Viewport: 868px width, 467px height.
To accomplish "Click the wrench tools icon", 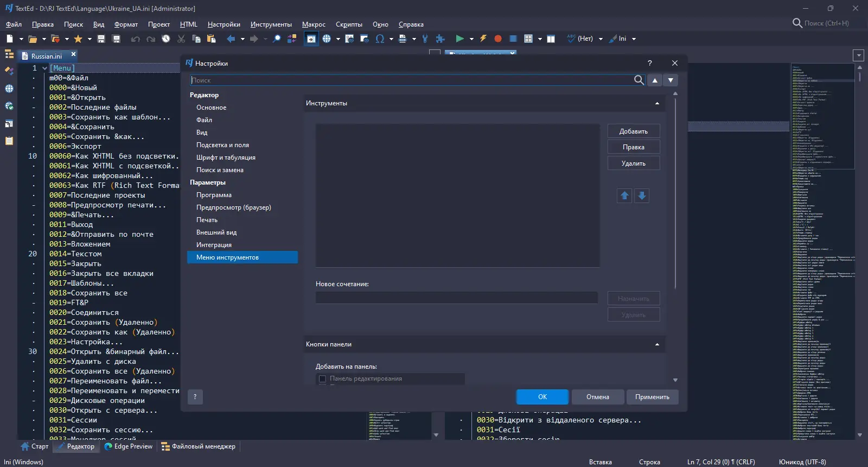I will tap(425, 39).
